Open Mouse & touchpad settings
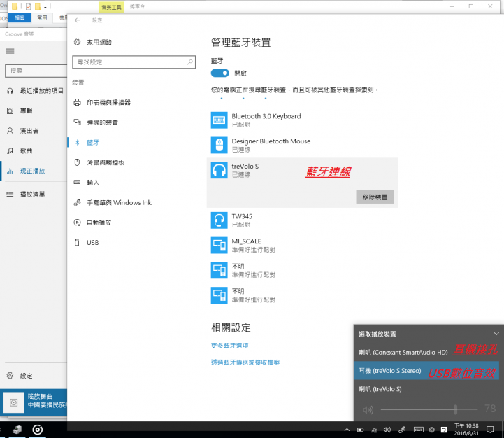The width and height of the screenshot is (504, 438). tap(106, 162)
